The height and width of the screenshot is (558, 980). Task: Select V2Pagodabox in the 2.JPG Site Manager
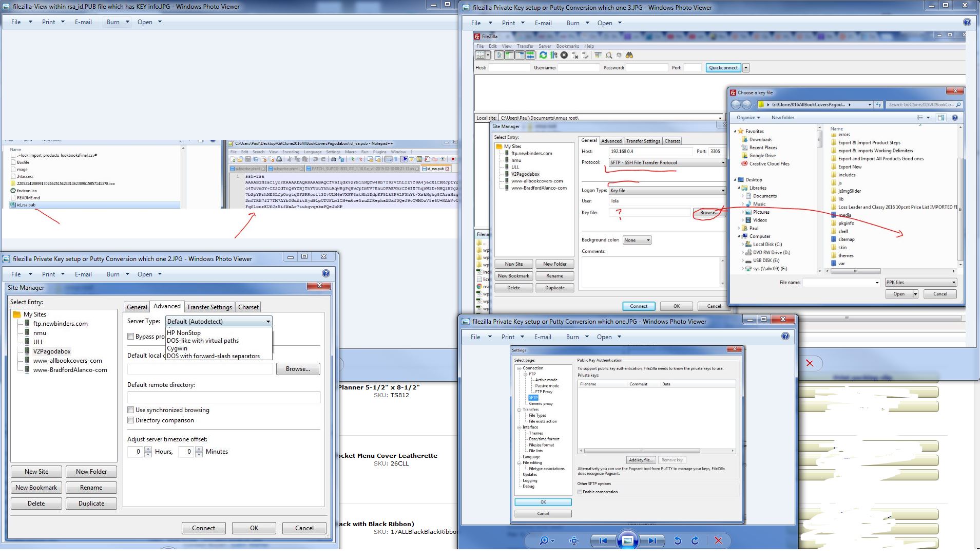click(52, 351)
